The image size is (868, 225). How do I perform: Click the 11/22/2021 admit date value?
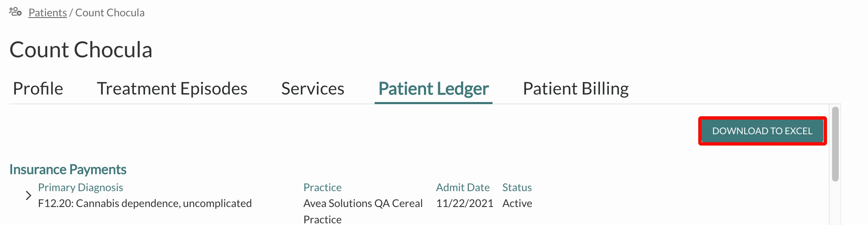[465, 203]
